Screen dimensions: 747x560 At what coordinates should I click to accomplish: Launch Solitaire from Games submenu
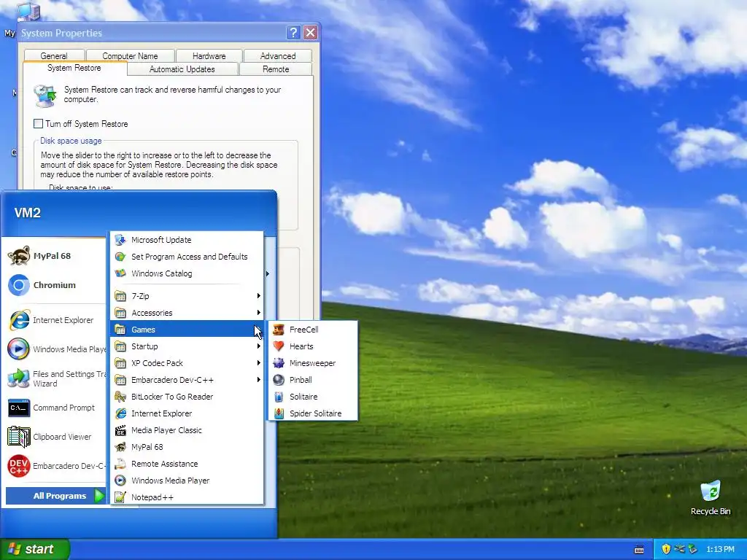(313, 397)
